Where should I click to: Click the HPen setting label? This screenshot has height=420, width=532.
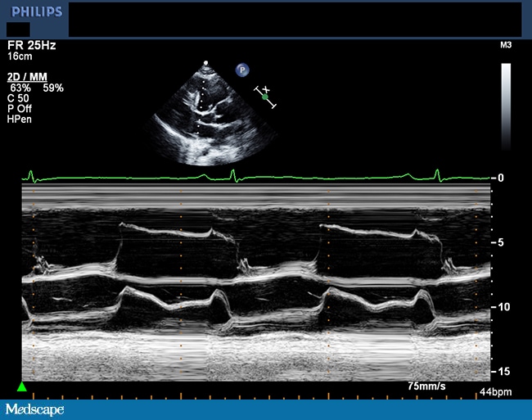pos(19,119)
